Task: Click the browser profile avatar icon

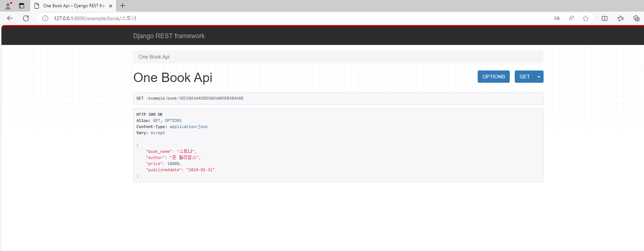Action: click(8, 6)
